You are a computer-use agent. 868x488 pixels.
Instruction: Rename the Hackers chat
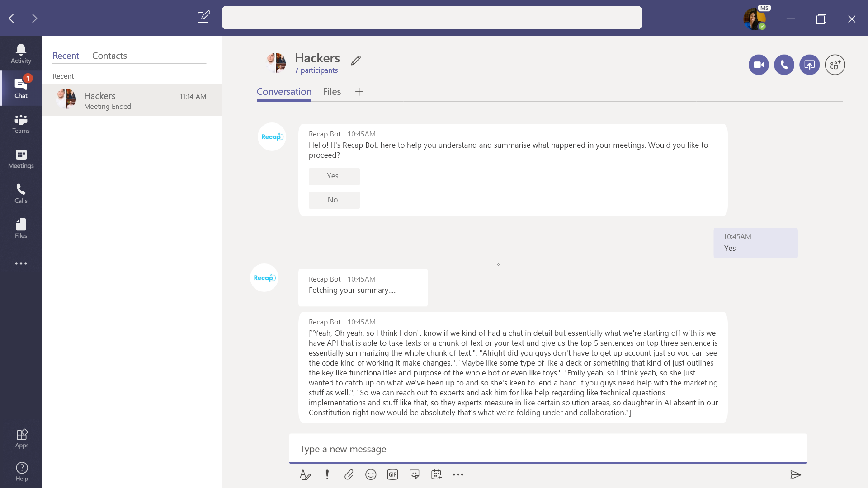[356, 60]
